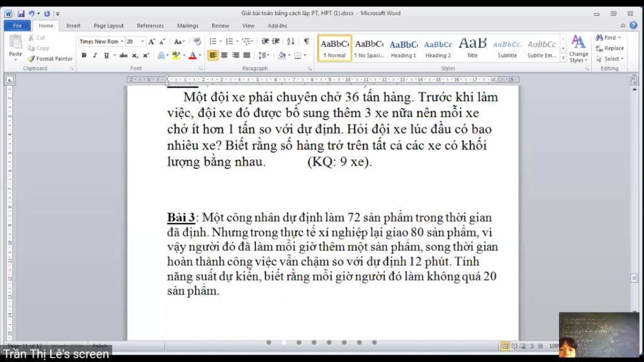Switch to the Insert tab
Screen dimensions: 644x362
(73, 25)
